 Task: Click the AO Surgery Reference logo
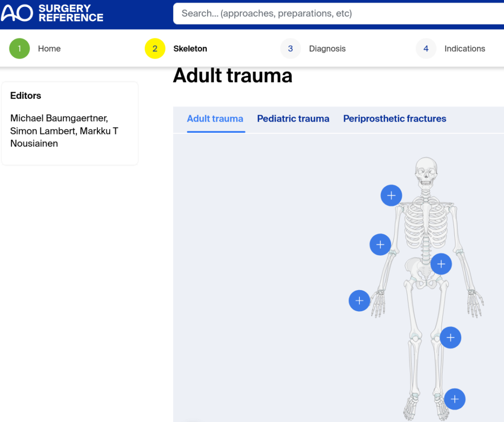pos(52,13)
